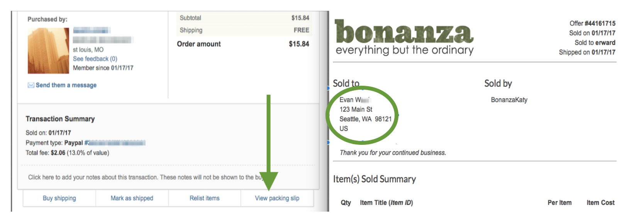644x224 pixels.
Task: Click the blurred buyer username link
Action: (92, 30)
